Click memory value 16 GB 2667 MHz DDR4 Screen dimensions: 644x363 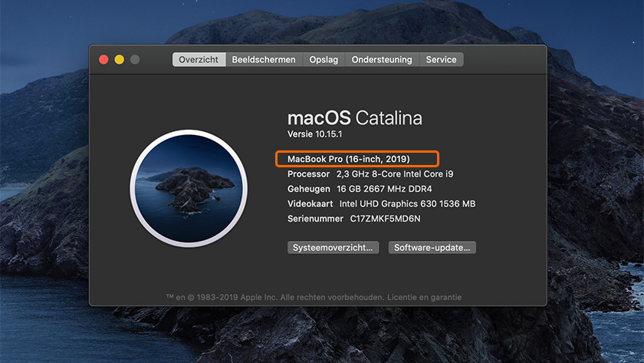384,189
